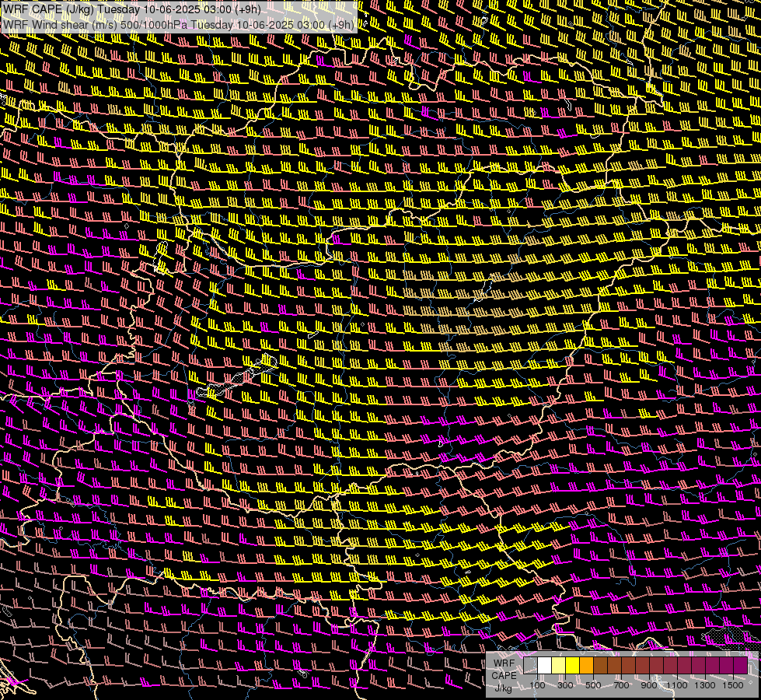This screenshot has width=761, height=700.
Task: Click the '500' label in the legend
Action: (x=593, y=685)
